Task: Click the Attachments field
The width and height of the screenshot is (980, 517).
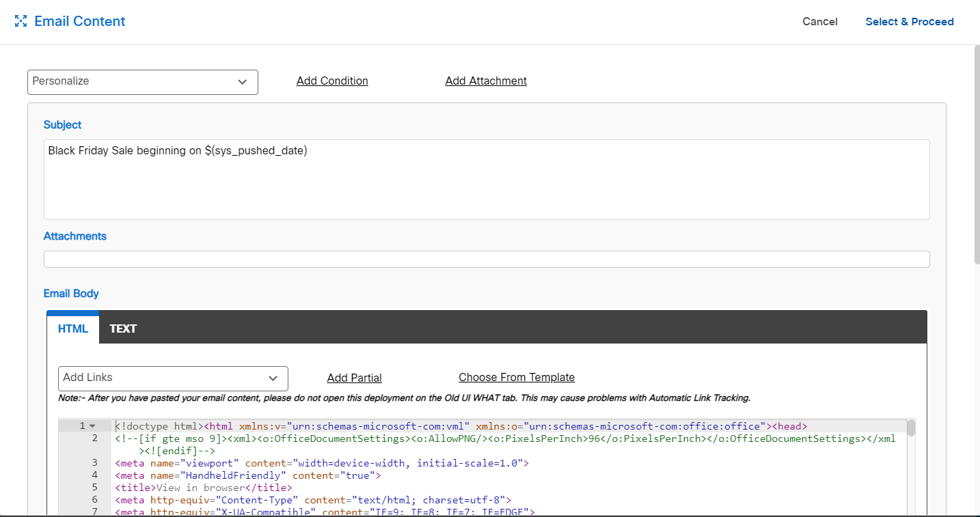Action: pos(487,259)
